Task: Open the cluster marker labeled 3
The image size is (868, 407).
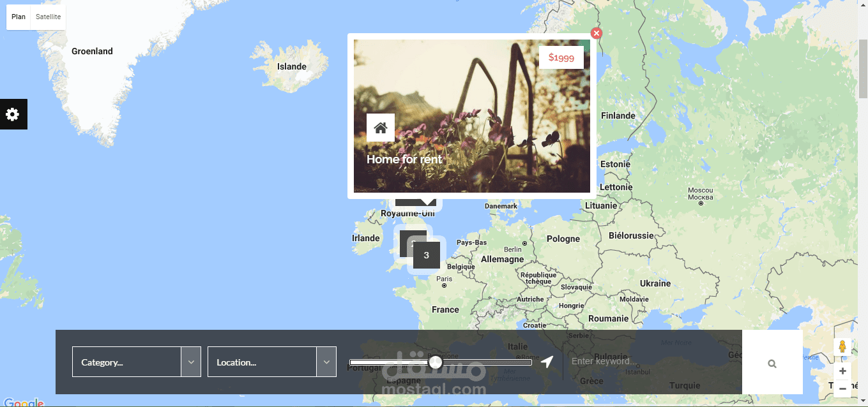Action: tap(427, 255)
